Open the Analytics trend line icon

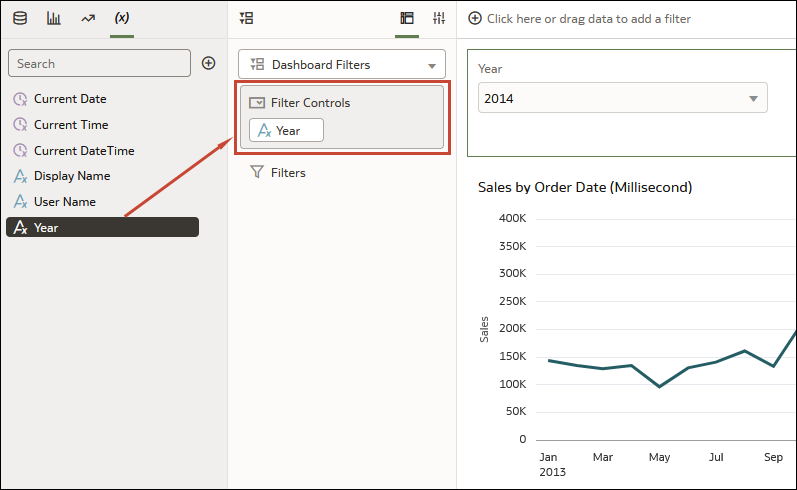(x=88, y=18)
